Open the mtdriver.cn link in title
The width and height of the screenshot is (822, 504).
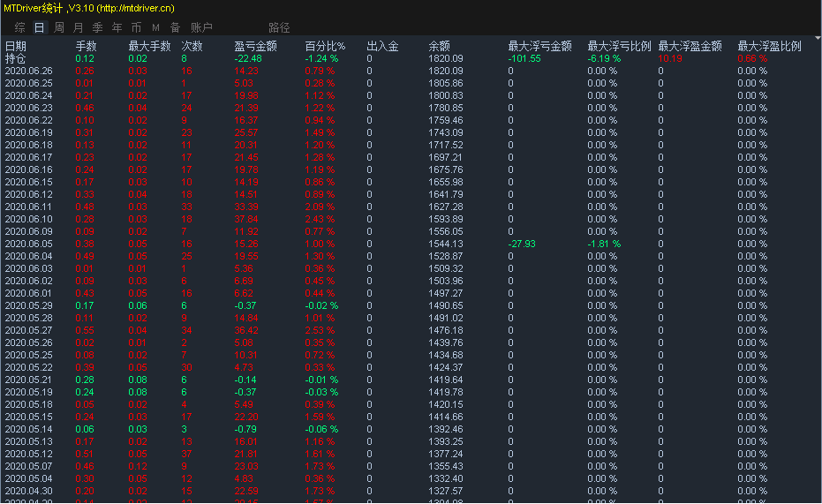(x=135, y=8)
